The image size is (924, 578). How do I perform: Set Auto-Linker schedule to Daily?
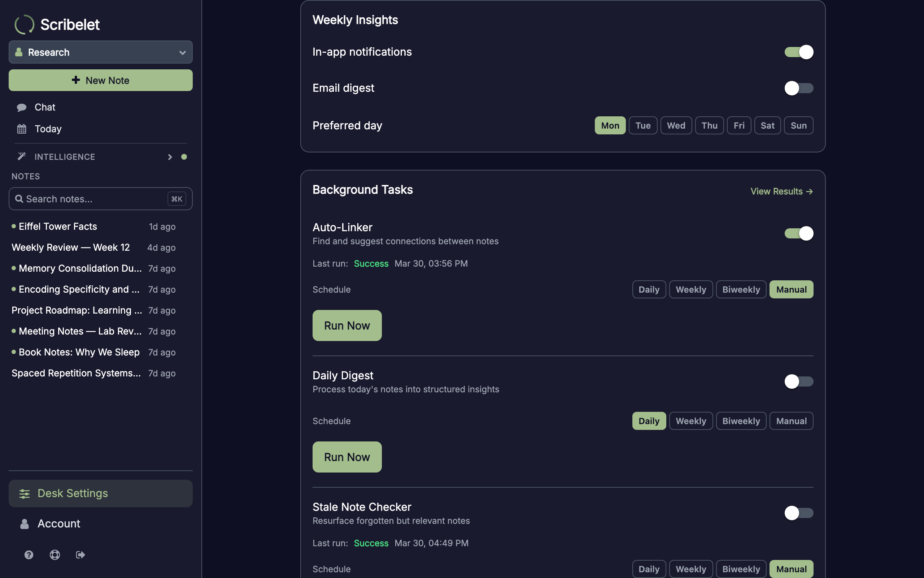[649, 289]
